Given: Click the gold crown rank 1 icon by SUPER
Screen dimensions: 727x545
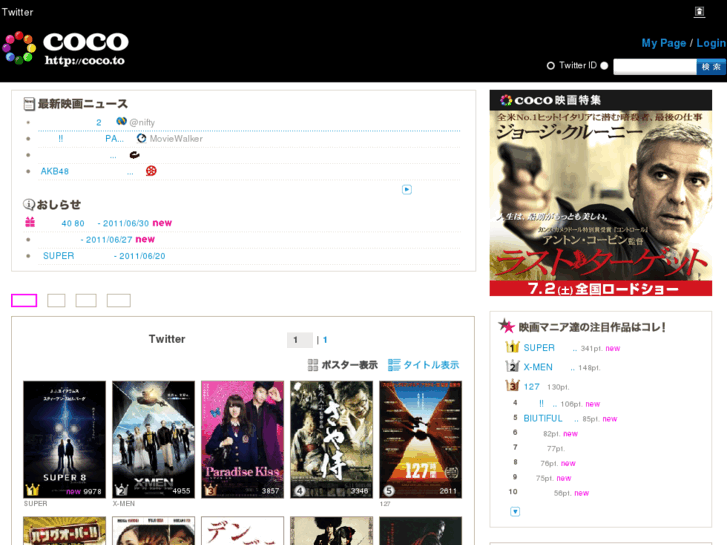Looking at the screenshot, I should [x=512, y=347].
